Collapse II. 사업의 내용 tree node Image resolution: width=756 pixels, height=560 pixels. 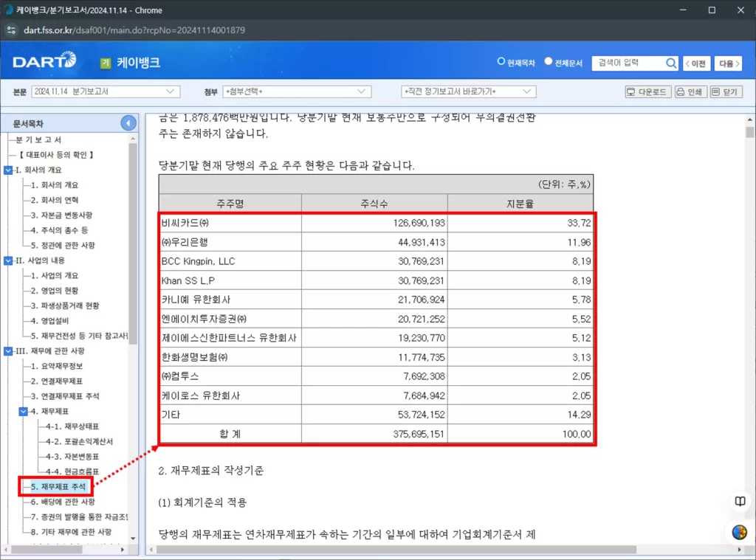click(8, 260)
